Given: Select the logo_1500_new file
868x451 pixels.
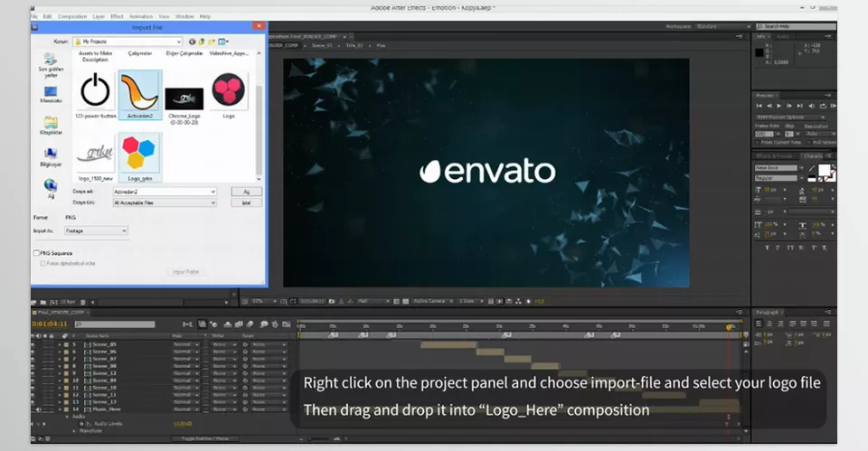Looking at the screenshot, I should click(95, 157).
